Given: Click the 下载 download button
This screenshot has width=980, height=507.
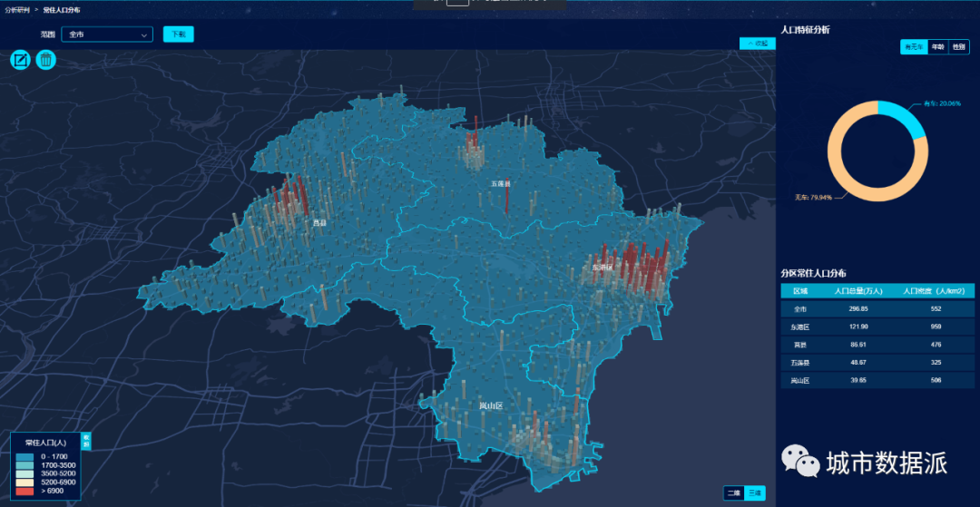Looking at the screenshot, I should [179, 35].
